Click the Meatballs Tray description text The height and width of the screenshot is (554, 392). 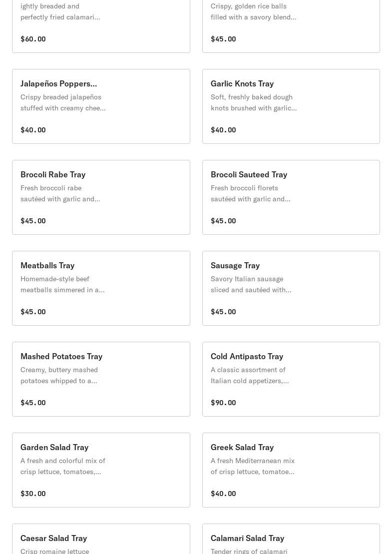click(x=62, y=284)
